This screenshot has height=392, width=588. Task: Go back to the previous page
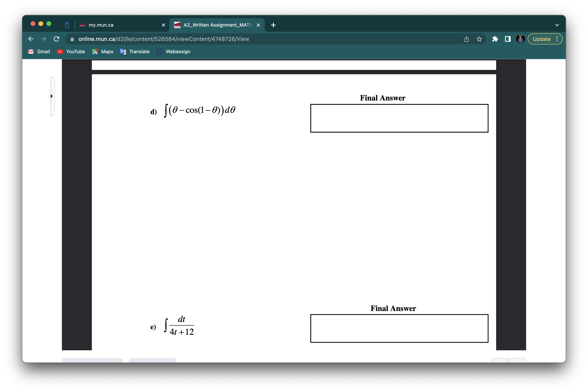(x=31, y=39)
